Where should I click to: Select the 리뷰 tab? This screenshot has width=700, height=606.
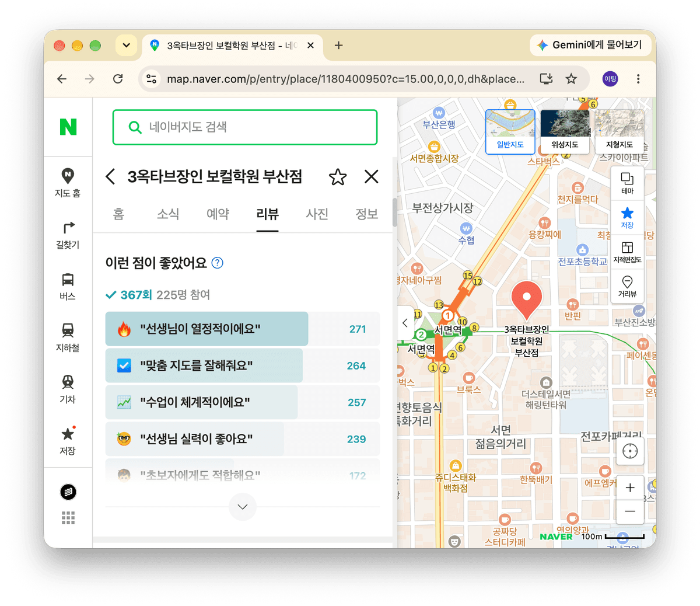click(x=267, y=214)
